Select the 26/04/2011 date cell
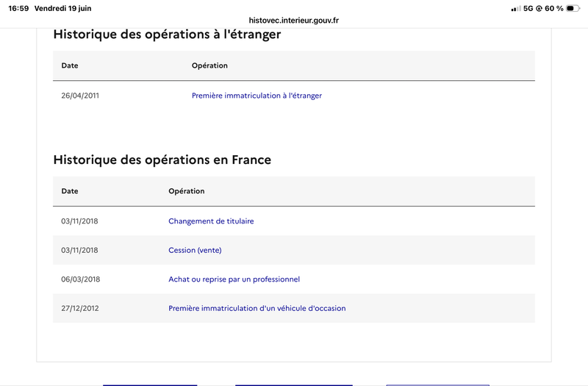This screenshot has height=386, width=588. [x=80, y=96]
